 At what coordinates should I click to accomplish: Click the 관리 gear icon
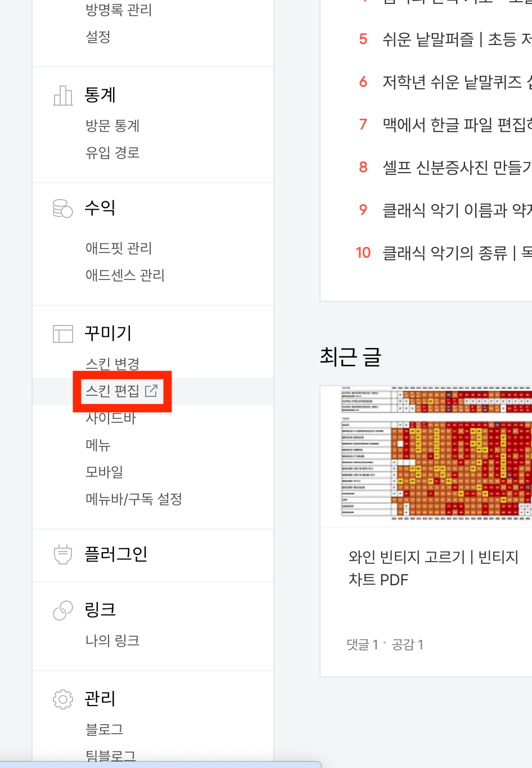[62, 699]
